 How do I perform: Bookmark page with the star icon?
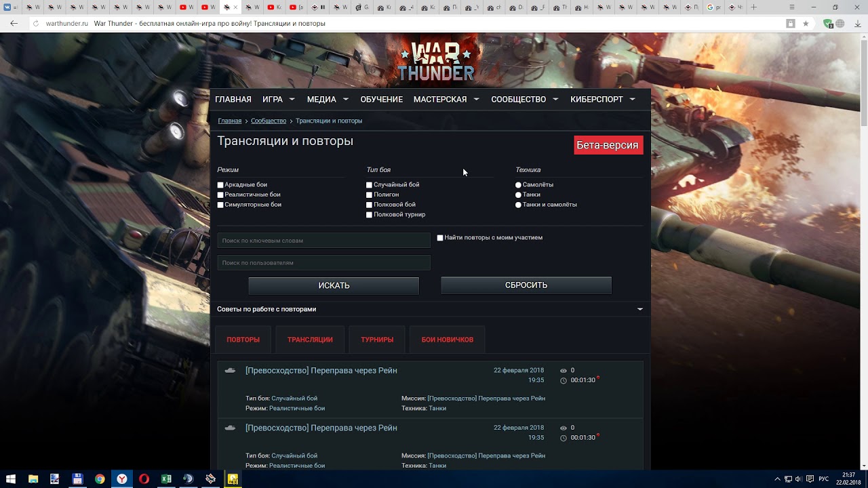[x=806, y=23]
